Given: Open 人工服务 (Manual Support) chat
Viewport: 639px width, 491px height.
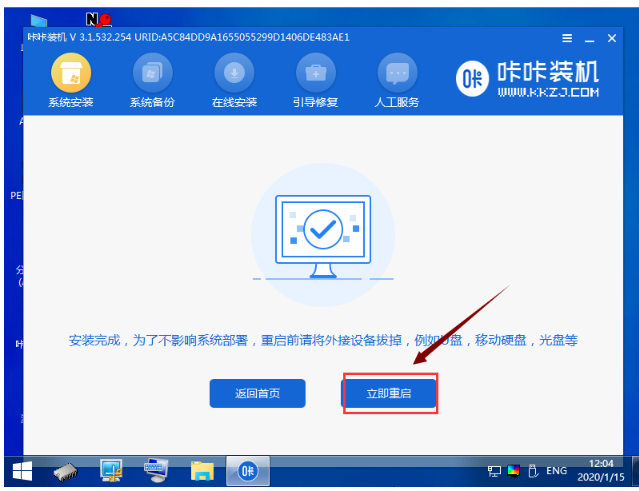Looking at the screenshot, I should pos(397,82).
